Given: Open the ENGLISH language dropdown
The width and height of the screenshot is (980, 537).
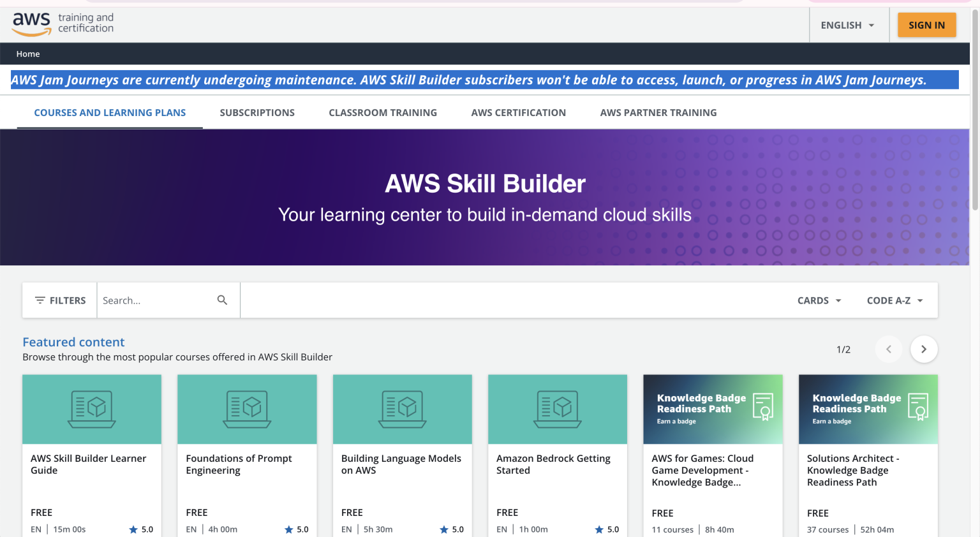Looking at the screenshot, I should tap(847, 25).
